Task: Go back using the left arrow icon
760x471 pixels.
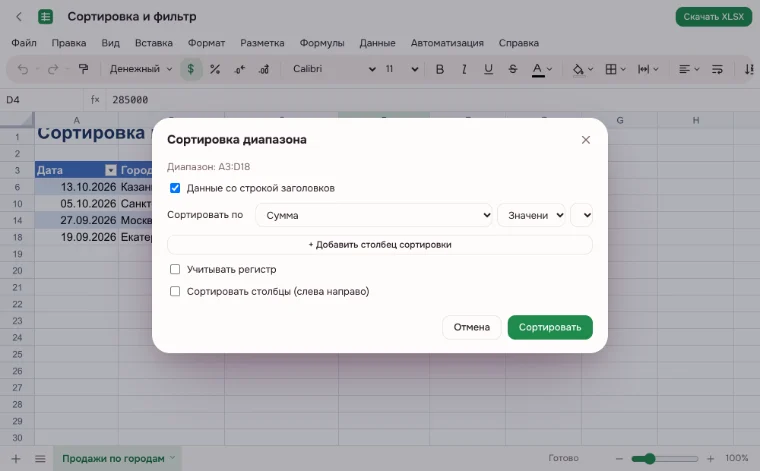Action: 19,16
